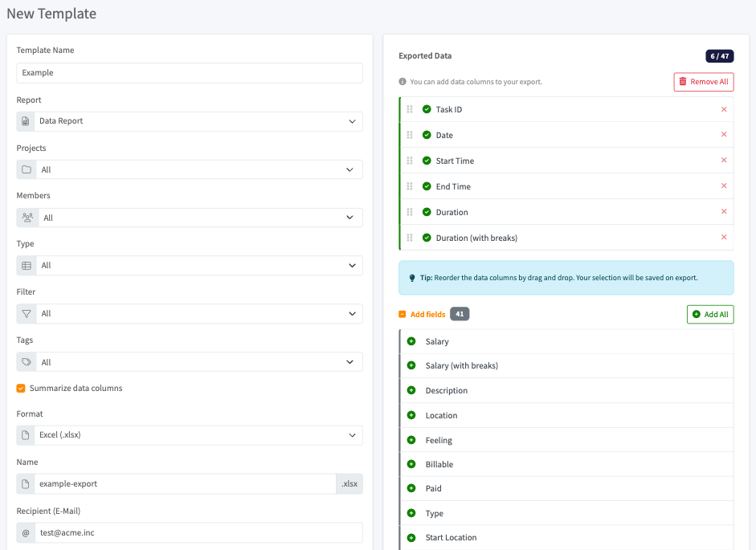The image size is (756, 550).
Task: Disable Summarize data columns
Action: (20, 388)
